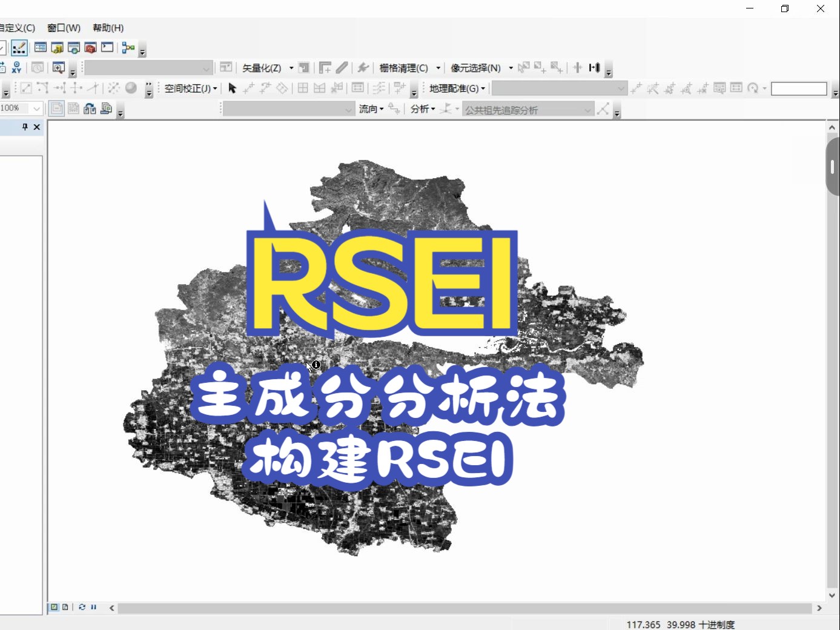Image resolution: width=840 pixels, height=630 pixels.
Task: Open the 像元选择(N) cell selection menu
Action: pos(480,67)
